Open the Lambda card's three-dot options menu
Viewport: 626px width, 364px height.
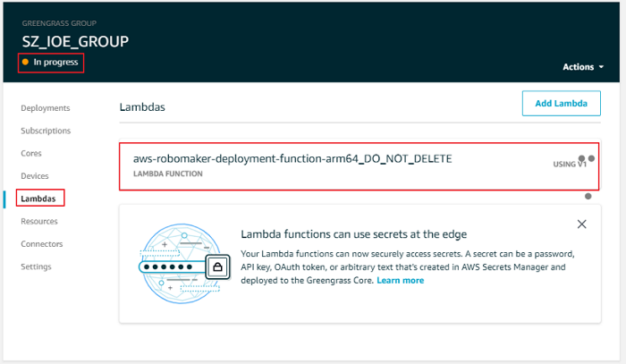588,175
